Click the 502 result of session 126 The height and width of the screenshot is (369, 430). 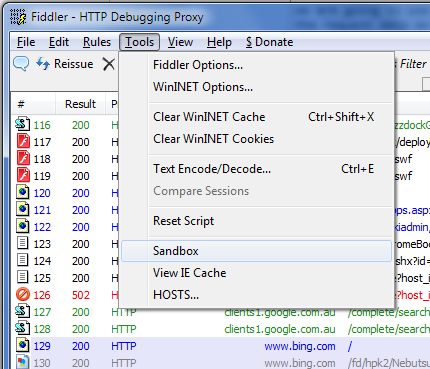[81, 295]
